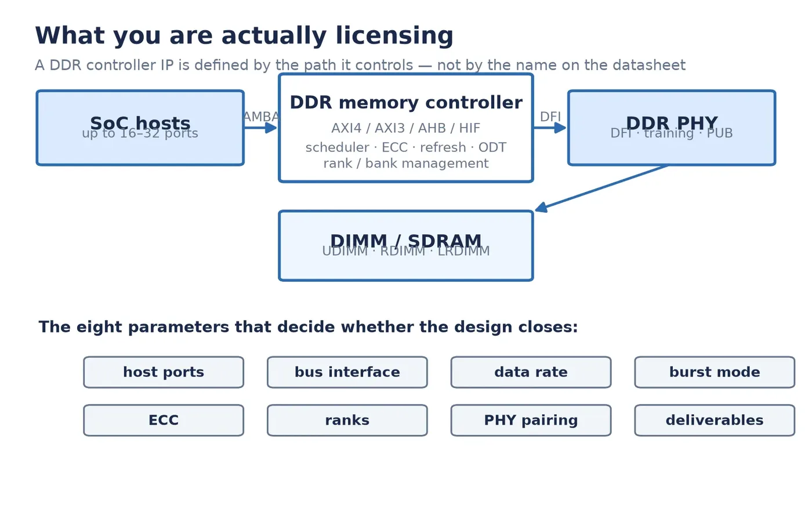Click the AMBA arrow label
The height and width of the screenshot is (511, 812).
point(261,117)
